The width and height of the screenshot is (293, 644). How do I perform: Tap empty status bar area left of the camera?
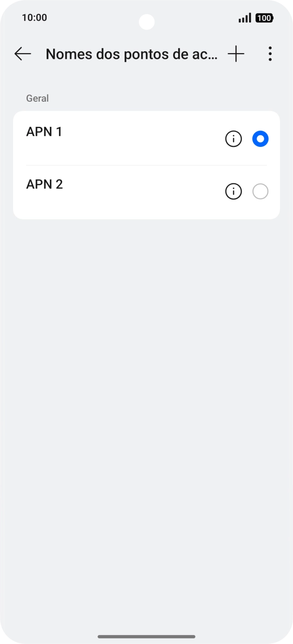[93, 19]
